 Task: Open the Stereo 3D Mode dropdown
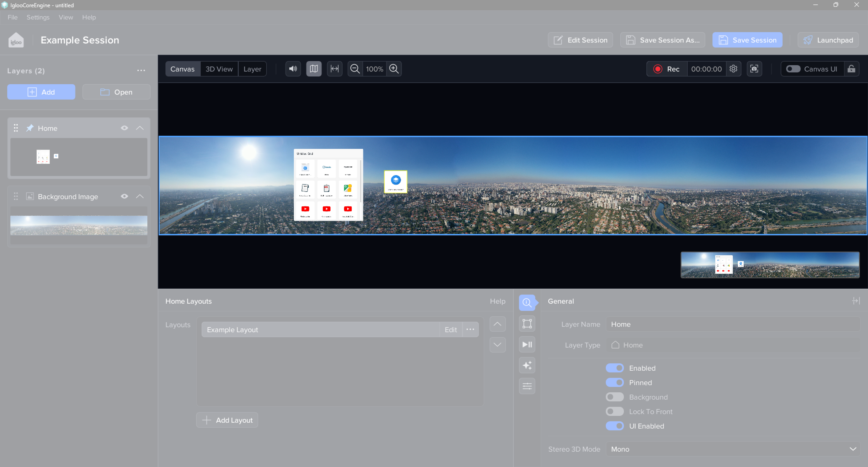click(x=733, y=449)
